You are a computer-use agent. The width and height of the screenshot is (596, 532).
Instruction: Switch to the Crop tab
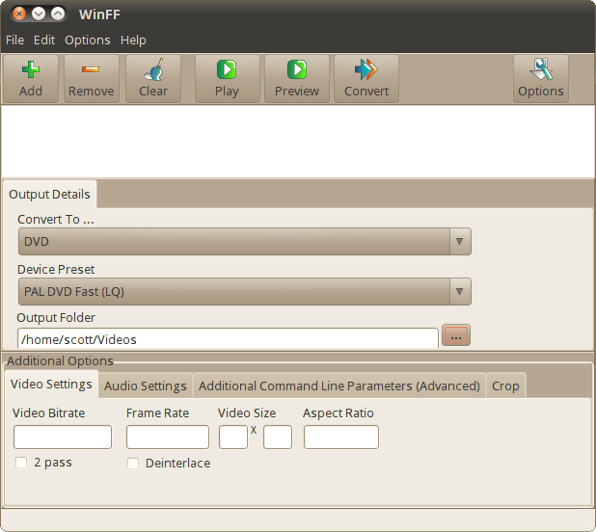(x=506, y=386)
